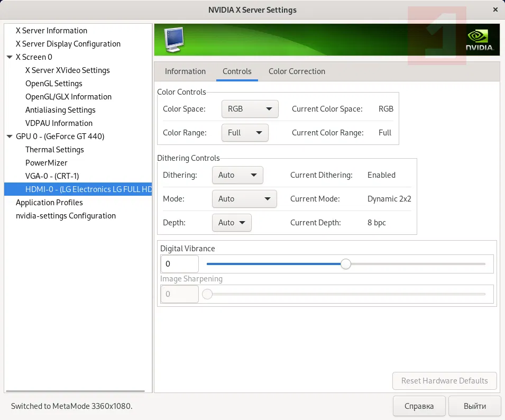Collapse the X Screen 0 tree node

pyautogui.click(x=10, y=57)
